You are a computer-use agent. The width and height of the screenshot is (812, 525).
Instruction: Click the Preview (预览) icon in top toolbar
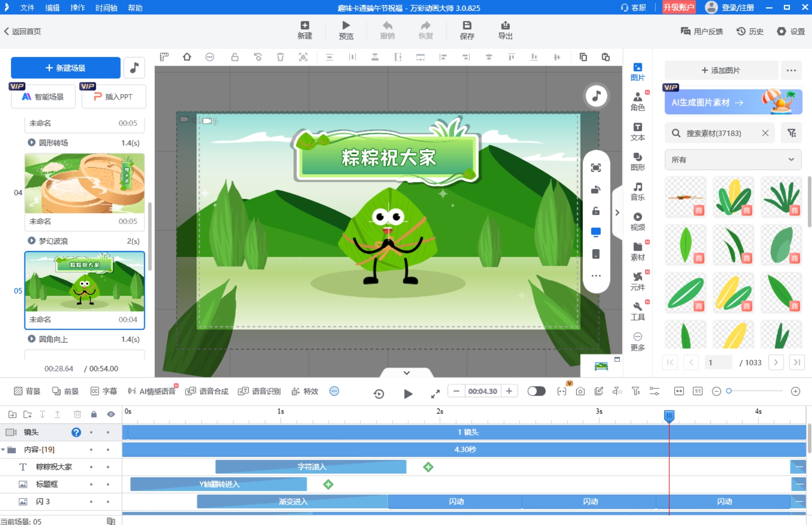tap(346, 30)
